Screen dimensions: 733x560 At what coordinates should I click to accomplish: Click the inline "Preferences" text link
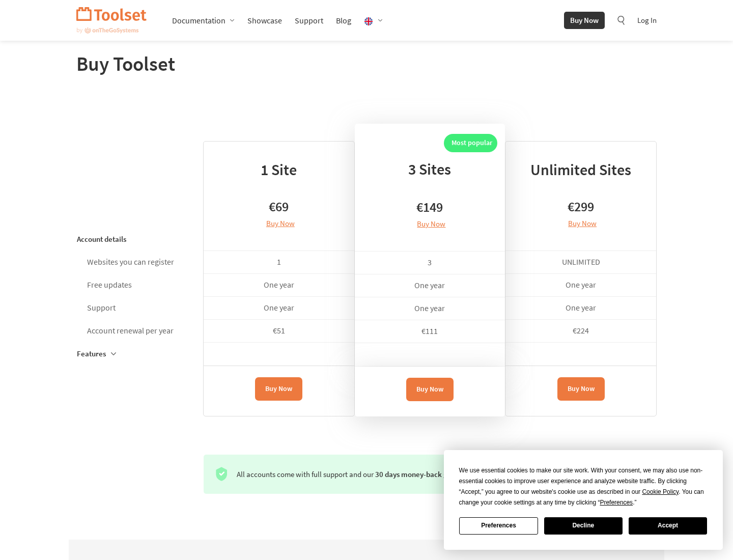(616, 502)
